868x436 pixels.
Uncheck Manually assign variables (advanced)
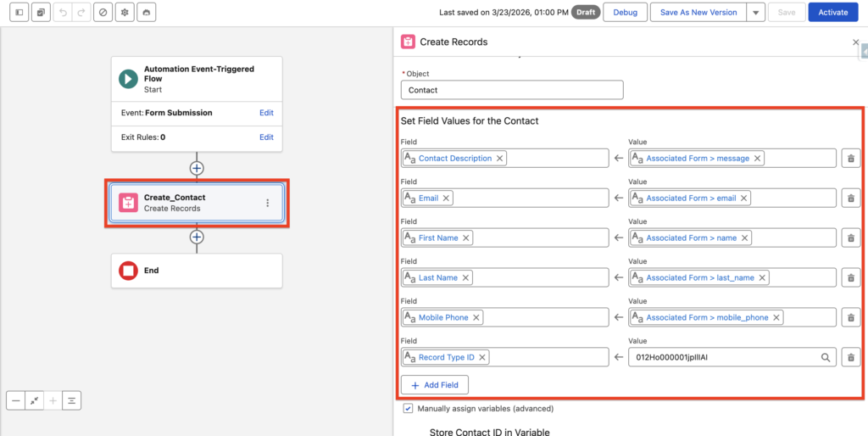[x=408, y=408]
